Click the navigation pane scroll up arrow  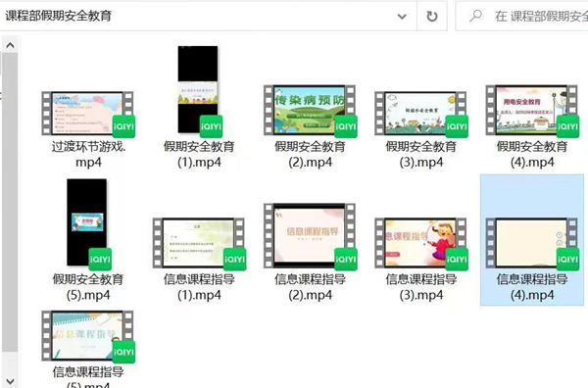[x=10, y=45]
